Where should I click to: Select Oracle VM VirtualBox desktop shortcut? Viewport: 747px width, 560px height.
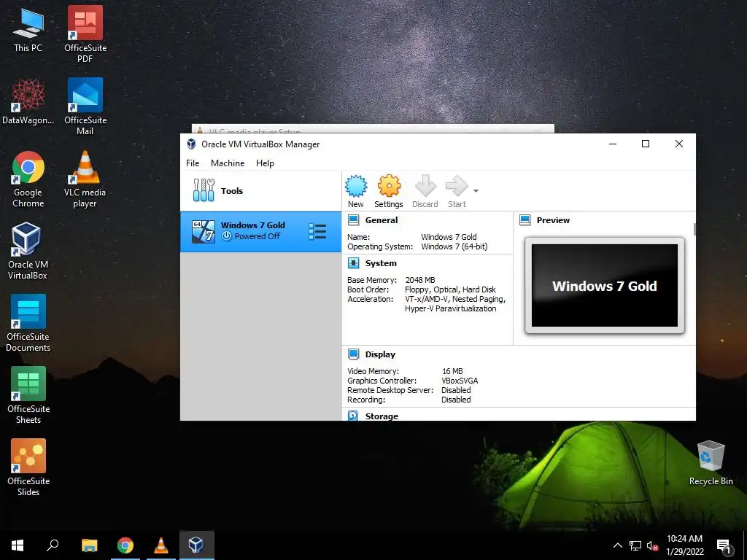pyautogui.click(x=28, y=251)
